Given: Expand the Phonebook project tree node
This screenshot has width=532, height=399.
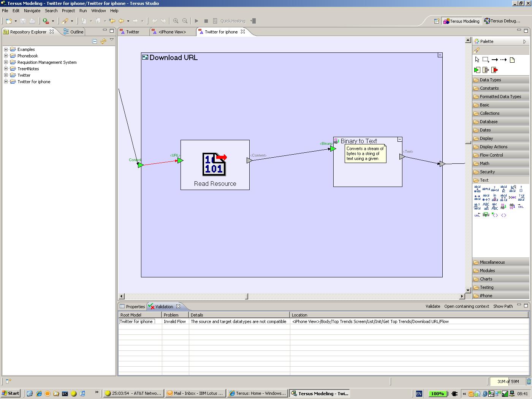Looking at the screenshot, I should (6, 56).
